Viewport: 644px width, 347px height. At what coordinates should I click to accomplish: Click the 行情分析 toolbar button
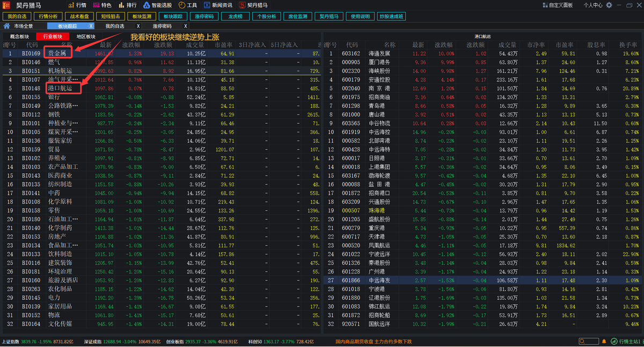[48, 16]
